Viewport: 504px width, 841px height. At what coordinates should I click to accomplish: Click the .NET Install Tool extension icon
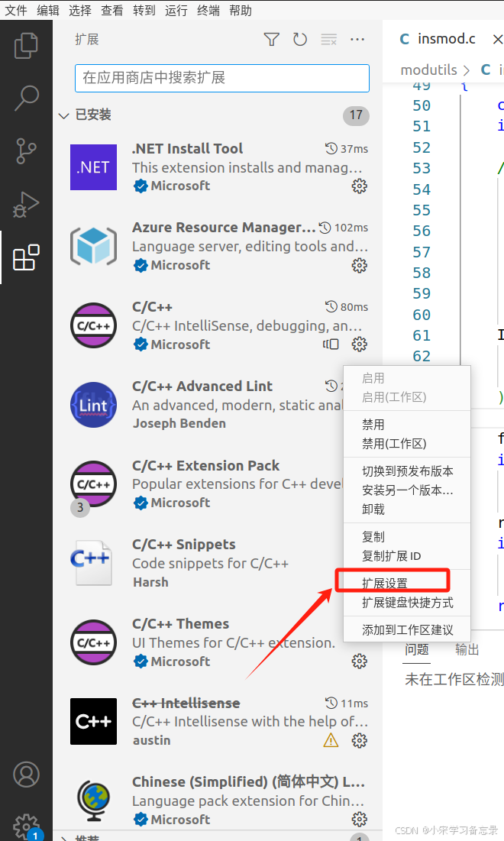[x=93, y=167]
